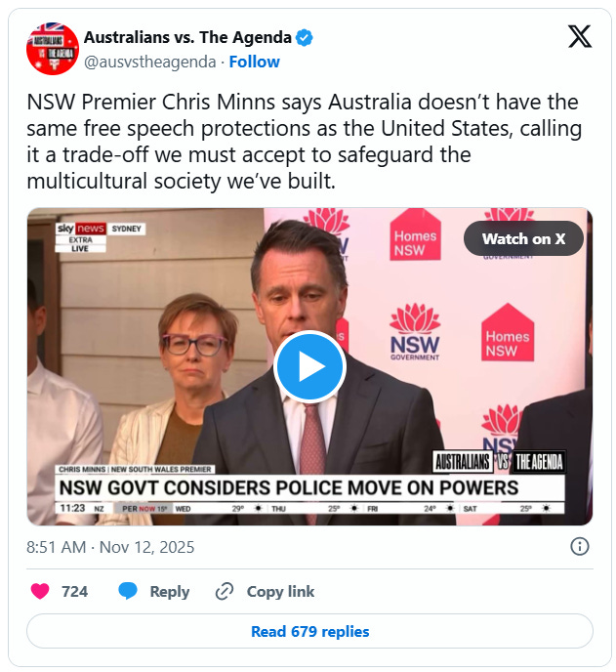Follow @ausvstheagenda

tap(255, 62)
